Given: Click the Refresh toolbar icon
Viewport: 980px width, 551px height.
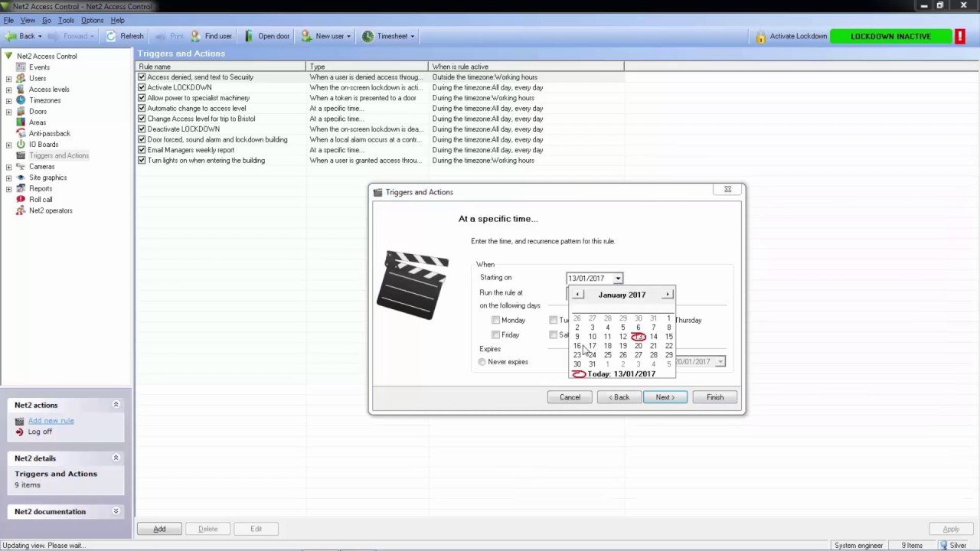Looking at the screenshot, I should coord(111,36).
